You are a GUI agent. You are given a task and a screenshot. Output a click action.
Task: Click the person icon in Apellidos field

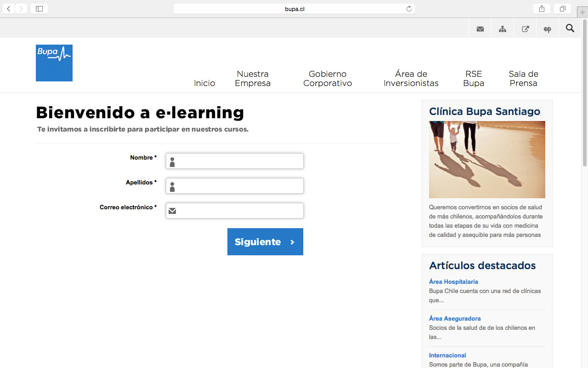coord(172,187)
